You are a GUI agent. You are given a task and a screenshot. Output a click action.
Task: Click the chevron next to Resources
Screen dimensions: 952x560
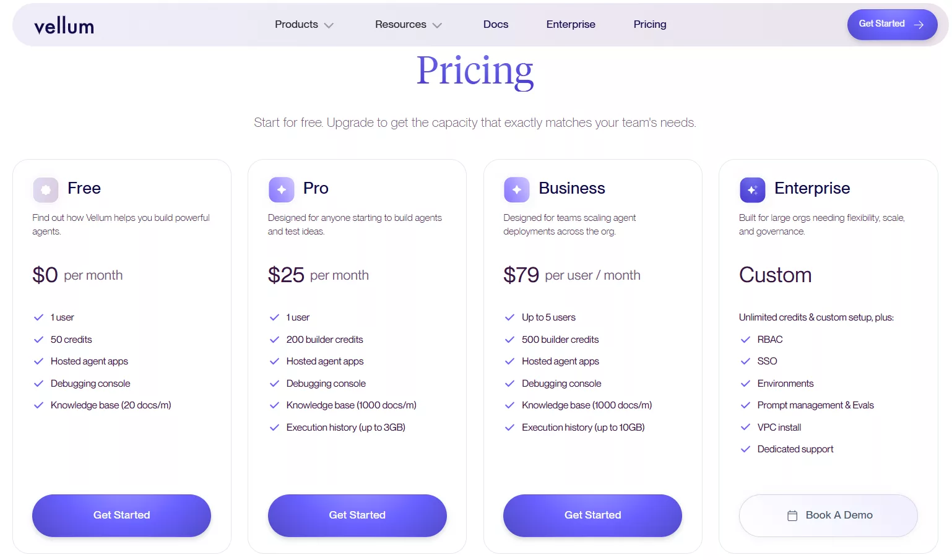[437, 25]
